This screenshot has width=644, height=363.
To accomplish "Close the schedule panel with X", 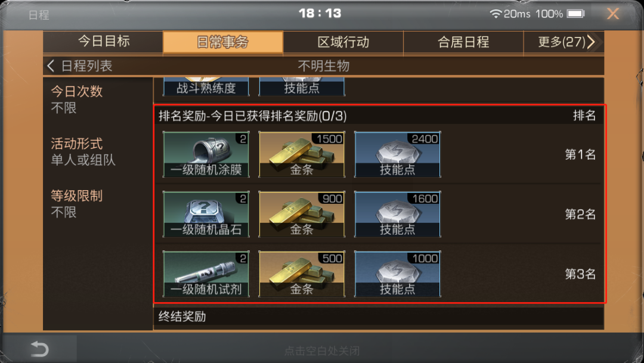I will tap(613, 14).
